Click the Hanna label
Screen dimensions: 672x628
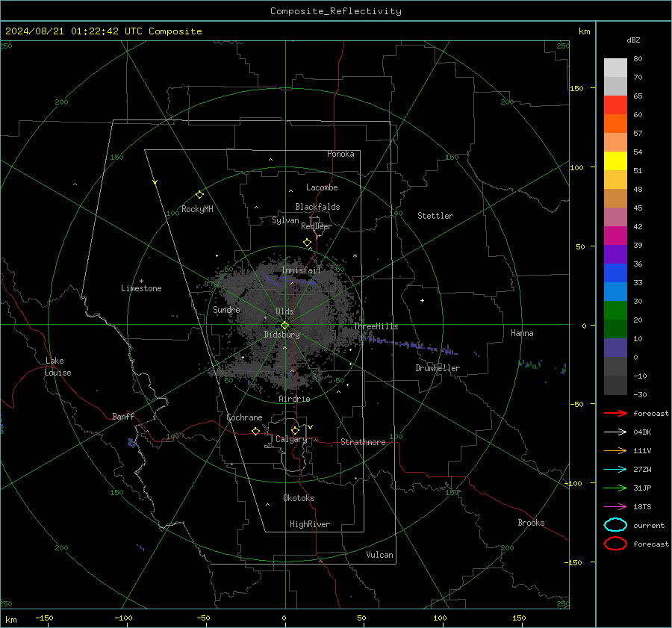[x=522, y=333]
